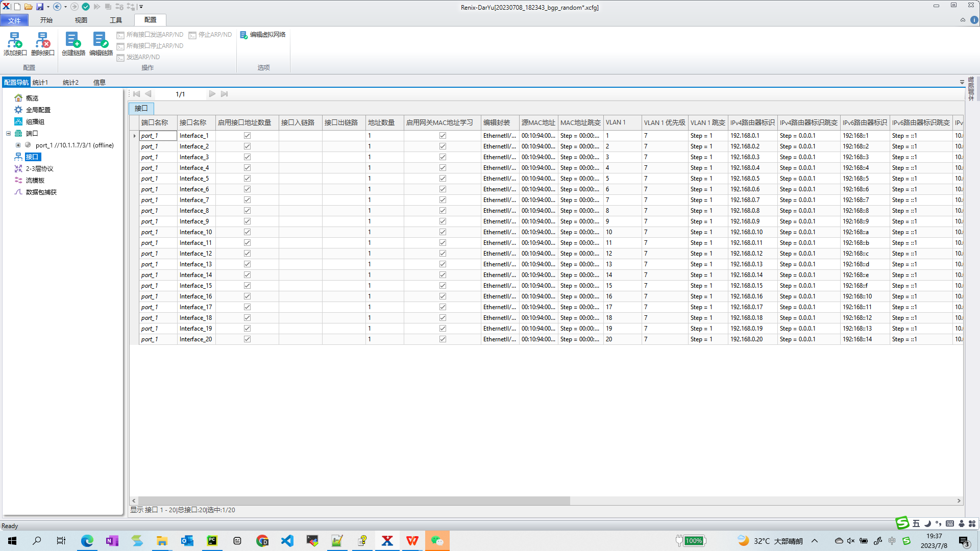980x551 pixels.
Task: Click the 接口 tab button above table
Action: tap(141, 108)
